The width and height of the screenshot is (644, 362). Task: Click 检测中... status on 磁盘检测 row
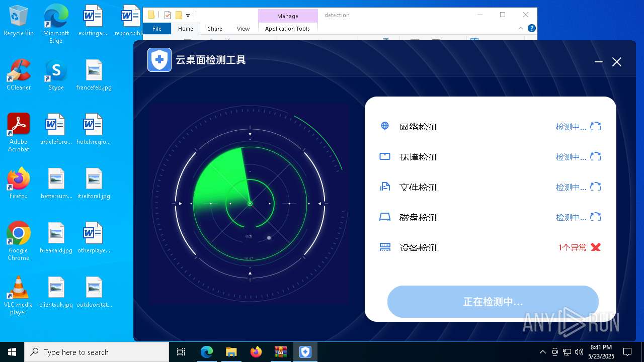(x=571, y=217)
